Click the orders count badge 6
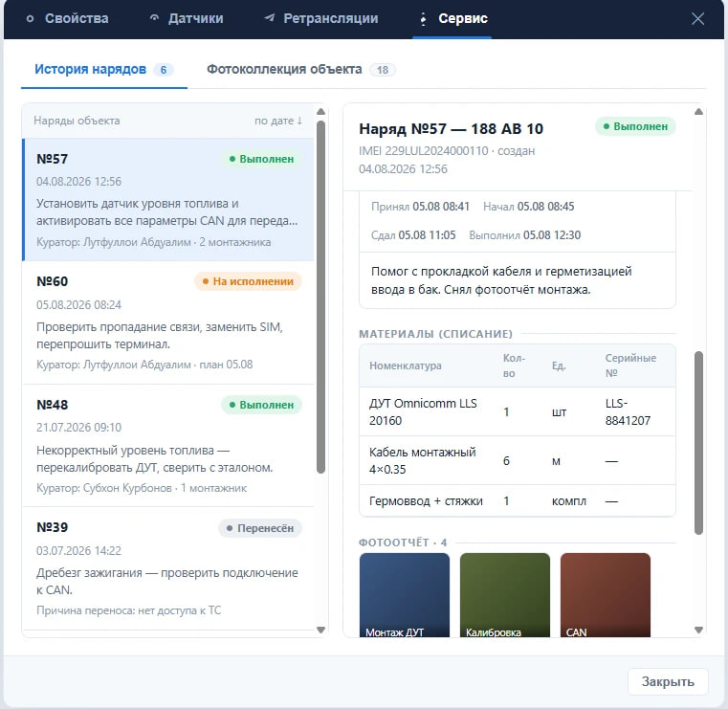Viewport: 728px width, 709px height. (164, 70)
